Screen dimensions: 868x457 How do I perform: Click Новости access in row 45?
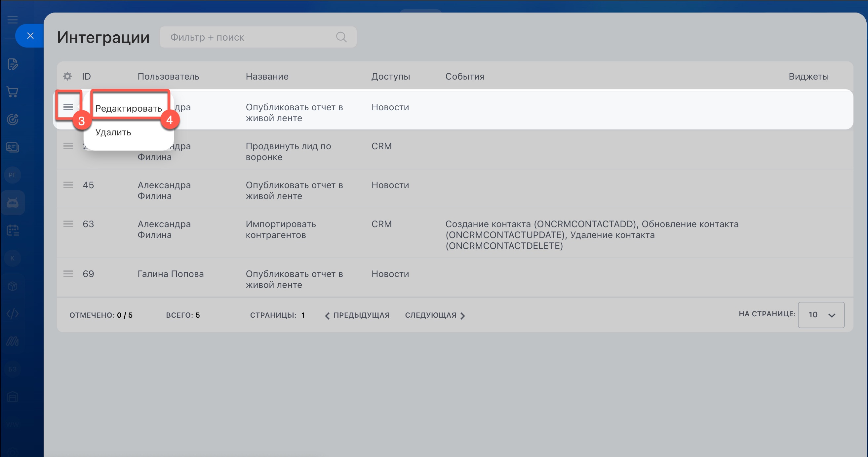coord(390,185)
